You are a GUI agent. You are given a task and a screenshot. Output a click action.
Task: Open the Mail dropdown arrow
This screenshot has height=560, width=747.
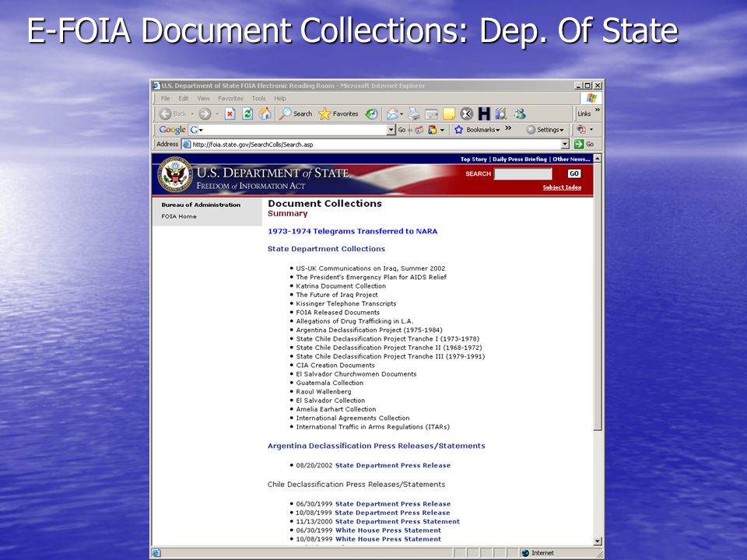point(402,114)
